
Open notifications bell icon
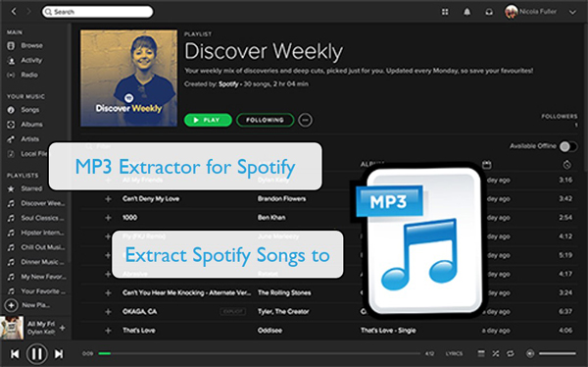[466, 12]
